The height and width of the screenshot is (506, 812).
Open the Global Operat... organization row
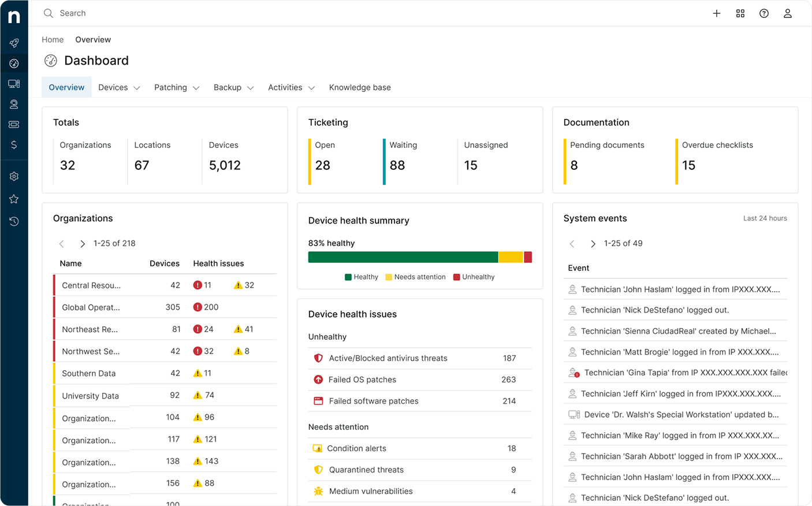click(x=165, y=307)
